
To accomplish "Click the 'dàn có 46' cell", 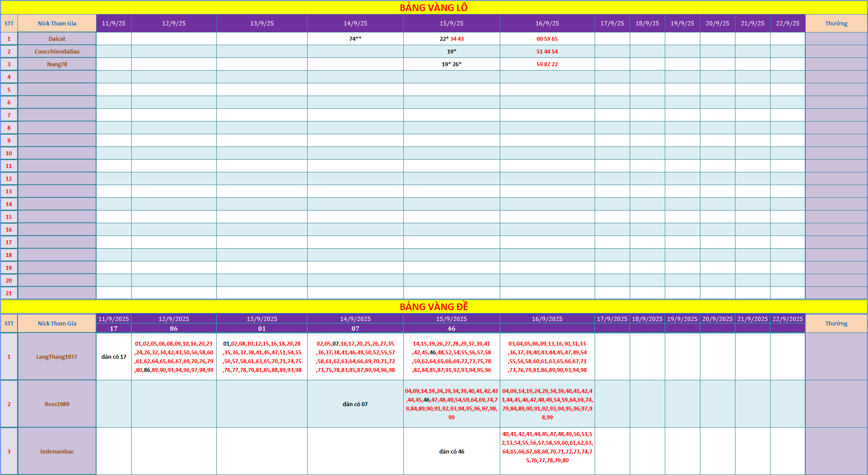I will [451, 451].
